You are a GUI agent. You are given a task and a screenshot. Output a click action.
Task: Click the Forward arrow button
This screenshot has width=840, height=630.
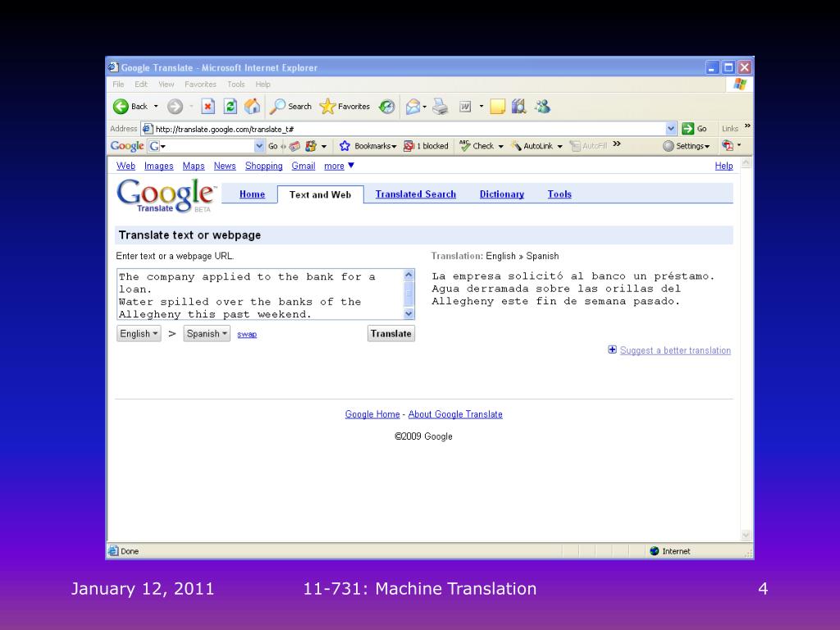coord(175,107)
